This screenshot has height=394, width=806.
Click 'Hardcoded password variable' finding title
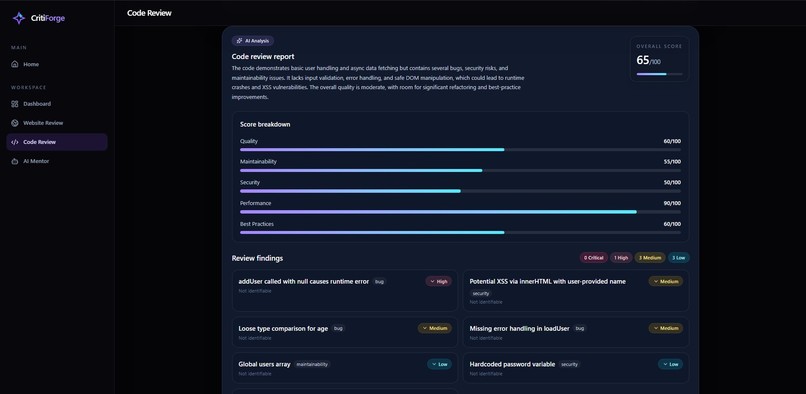click(x=512, y=364)
